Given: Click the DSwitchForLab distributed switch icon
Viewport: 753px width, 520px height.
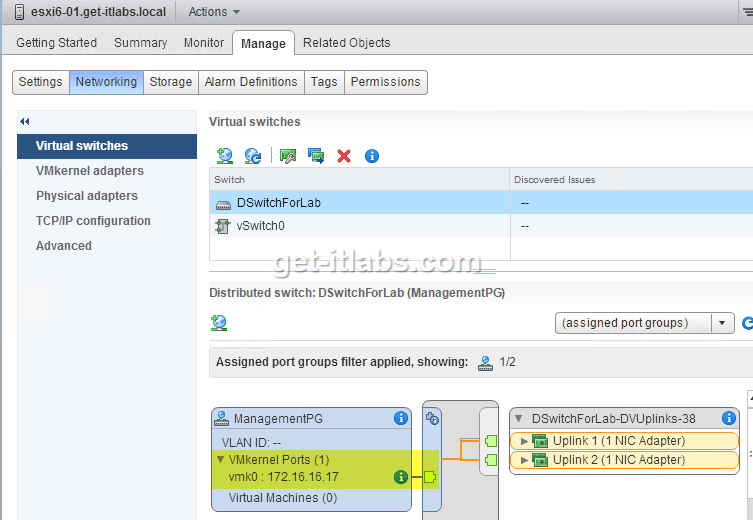Looking at the screenshot, I should [x=223, y=205].
